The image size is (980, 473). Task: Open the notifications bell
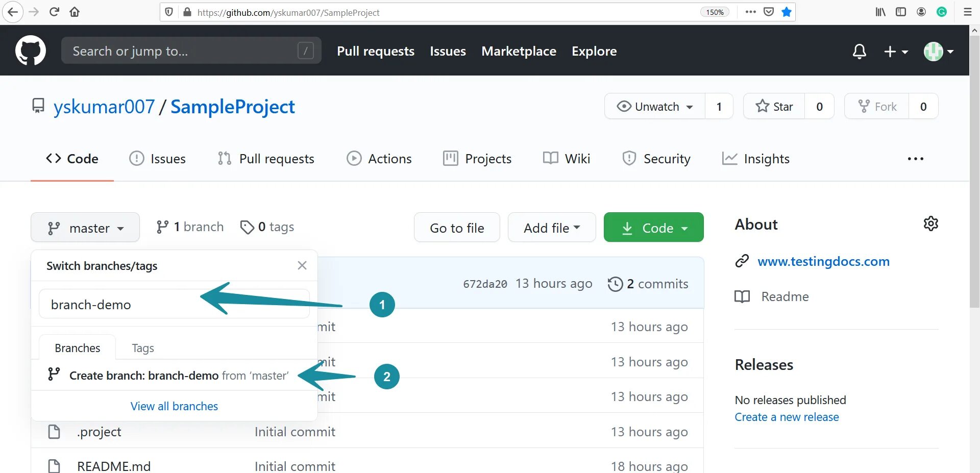pyautogui.click(x=860, y=51)
